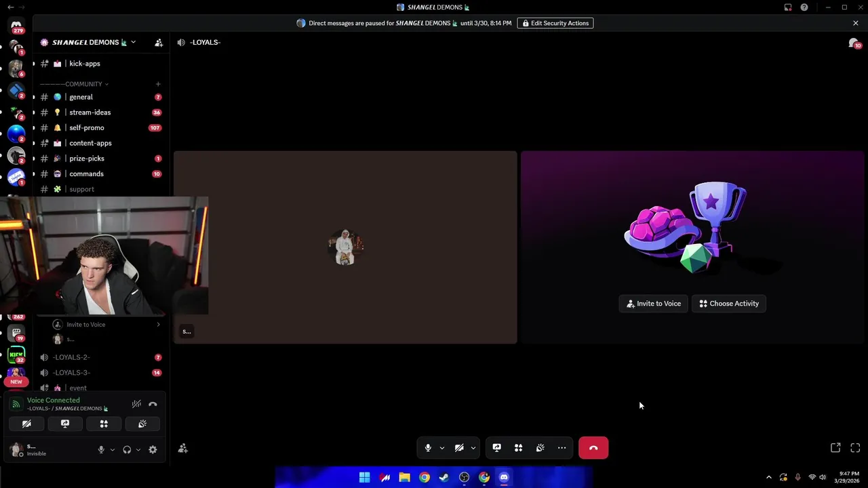This screenshot has width=868, height=488.
Task: Click red disconnect call button
Action: [593, 448]
